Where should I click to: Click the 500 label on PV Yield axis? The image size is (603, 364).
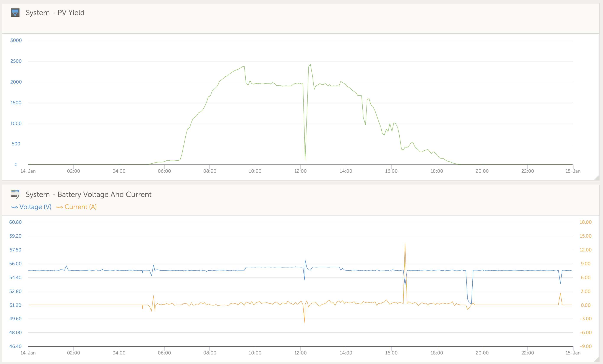(x=16, y=144)
